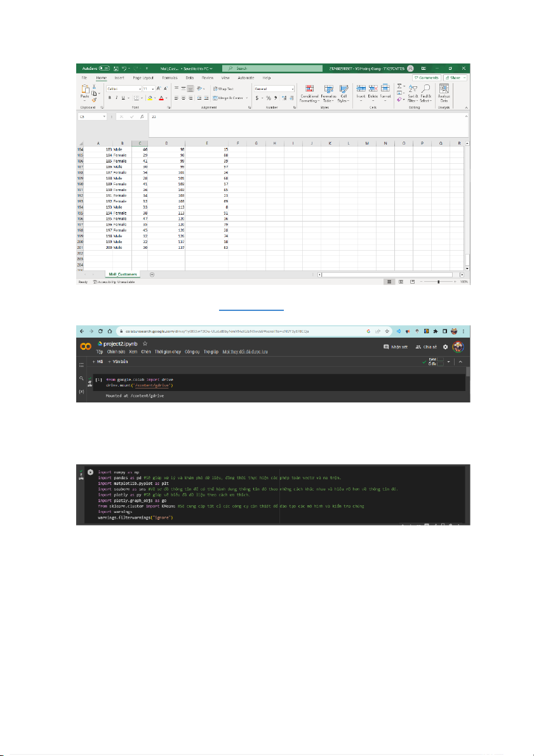Click the Colab logo icon
534x756 pixels.
point(85,347)
